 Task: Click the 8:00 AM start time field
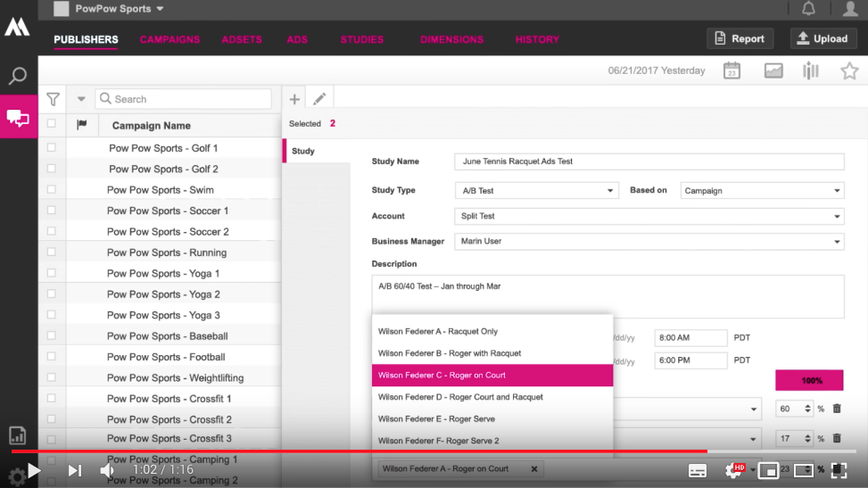click(690, 337)
